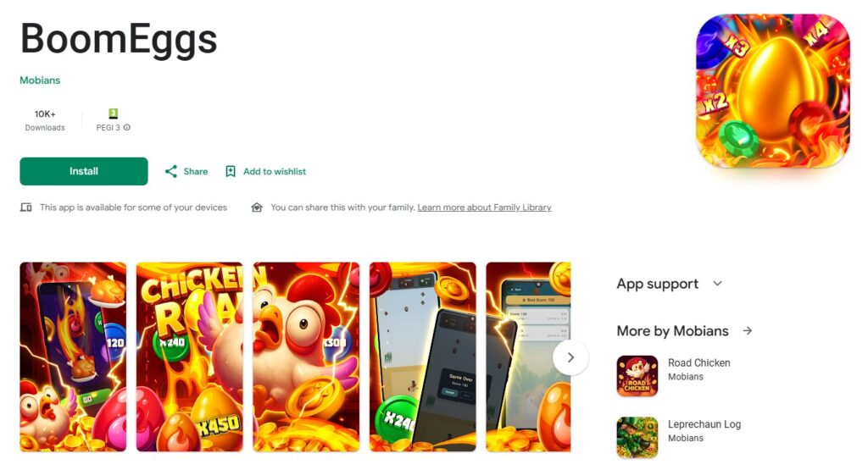Show next screenshots with the carousel arrow

click(x=570, y=357)
